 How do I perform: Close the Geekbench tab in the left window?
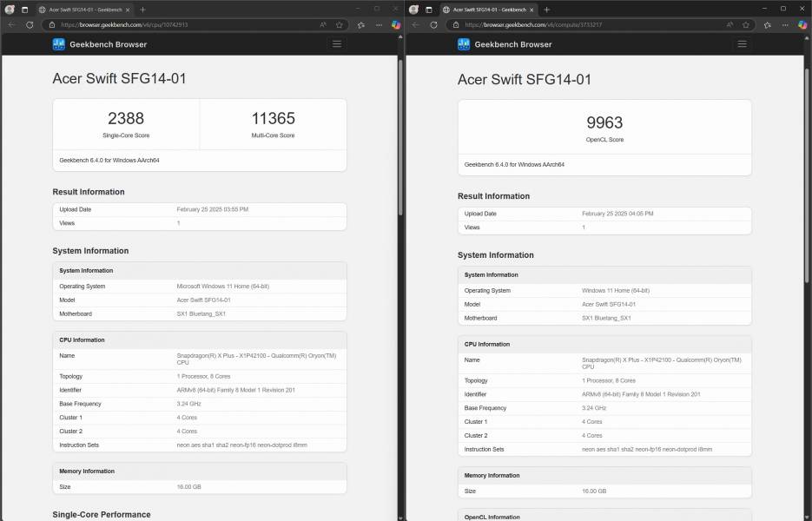[x=128, y=10]
